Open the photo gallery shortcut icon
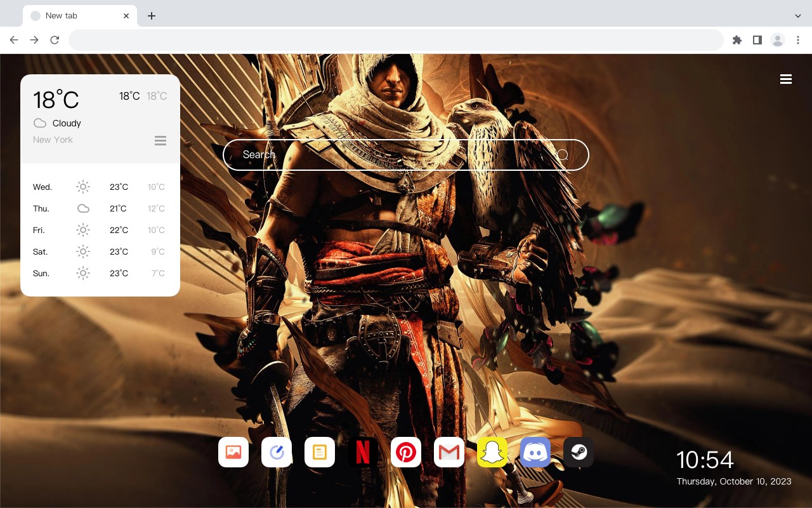812x508 pixels. point(233,452)
